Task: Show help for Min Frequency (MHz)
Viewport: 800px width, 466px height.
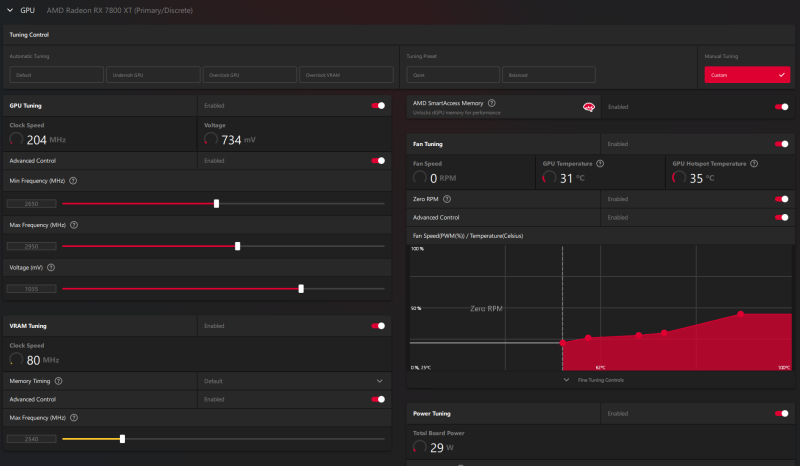Action: (73, 181)
